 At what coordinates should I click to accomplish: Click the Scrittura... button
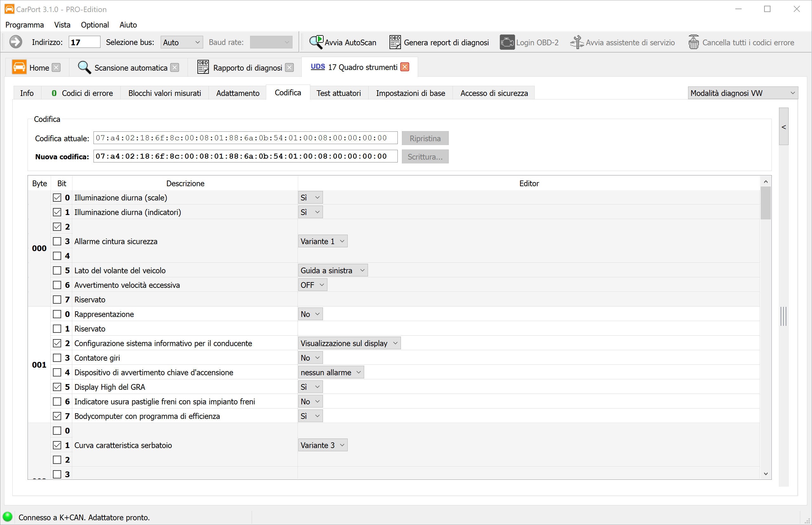tap(425, 157)
